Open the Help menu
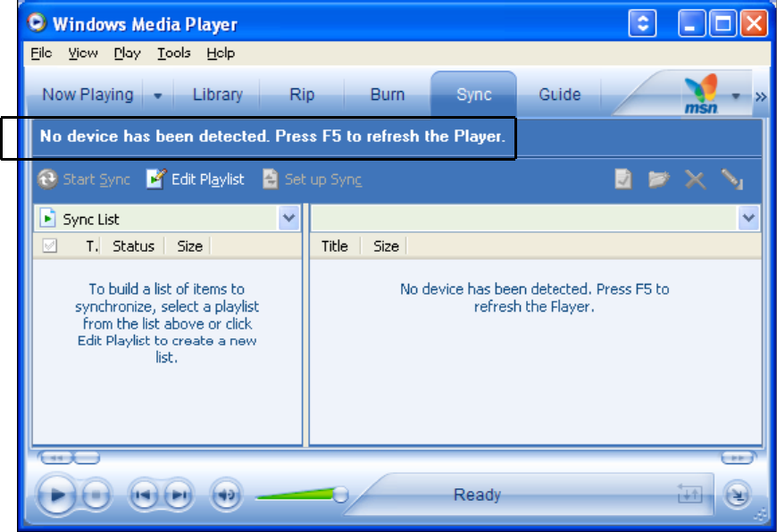Viewport: 777px width, 532px height. 221,53
